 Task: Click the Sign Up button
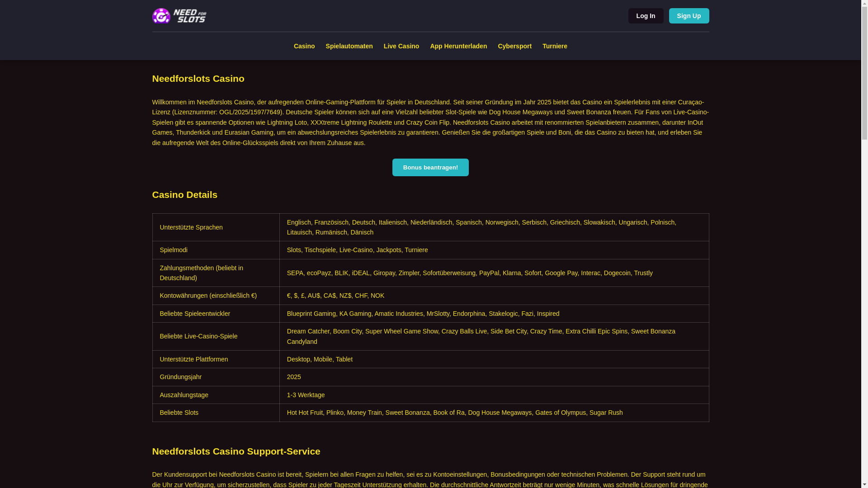[x=689, y=16]
